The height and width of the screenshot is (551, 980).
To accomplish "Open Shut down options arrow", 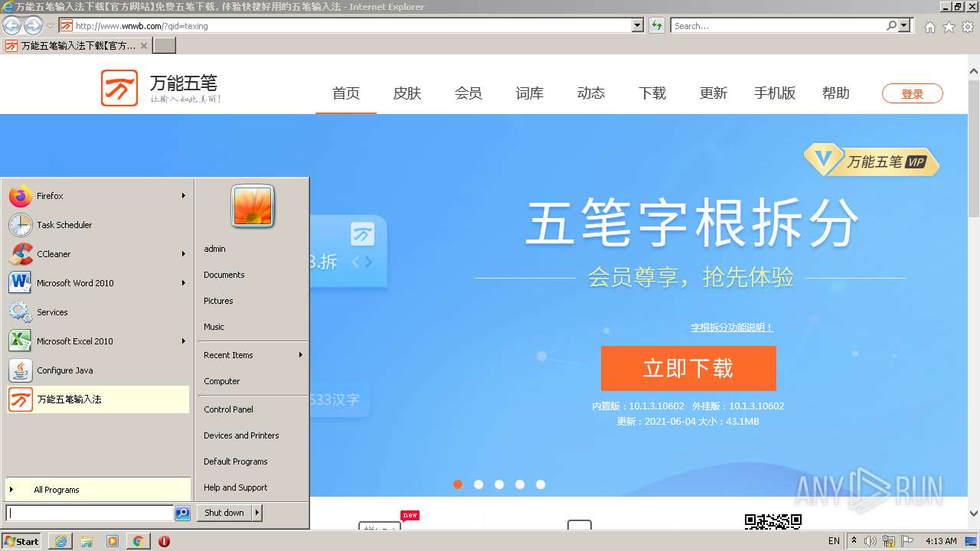I will click(x=257, y=513).
